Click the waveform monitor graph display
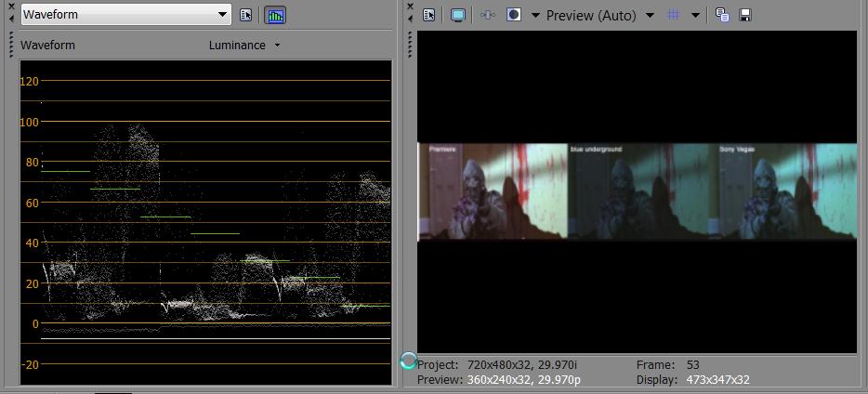Viewport: 868px width, 394px height. point(206,222)
